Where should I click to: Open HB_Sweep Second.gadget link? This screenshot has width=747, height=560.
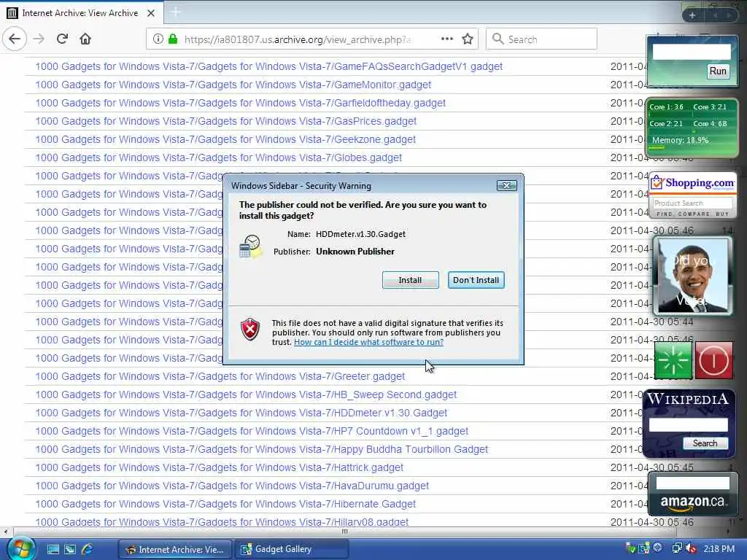point(246,394)
